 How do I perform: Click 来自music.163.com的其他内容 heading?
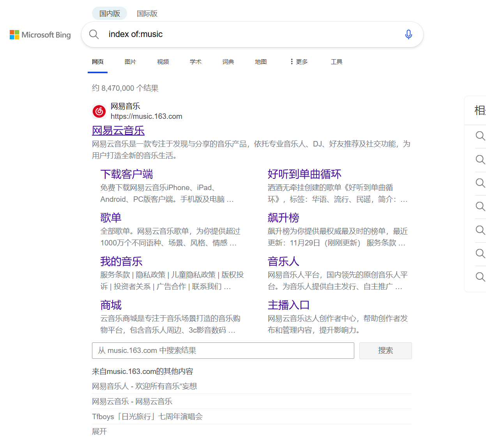tap(143, 371)
